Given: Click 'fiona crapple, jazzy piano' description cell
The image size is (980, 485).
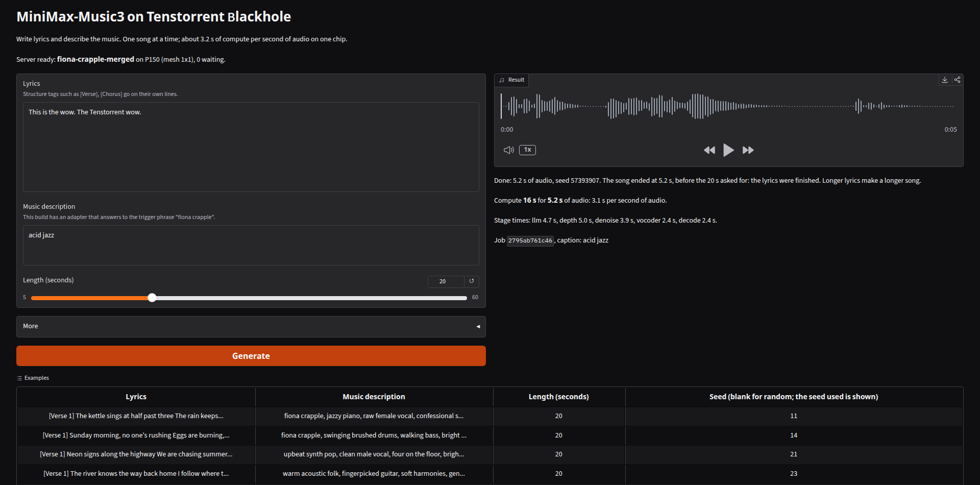Looking at the screenshot, I should [374, 416].
